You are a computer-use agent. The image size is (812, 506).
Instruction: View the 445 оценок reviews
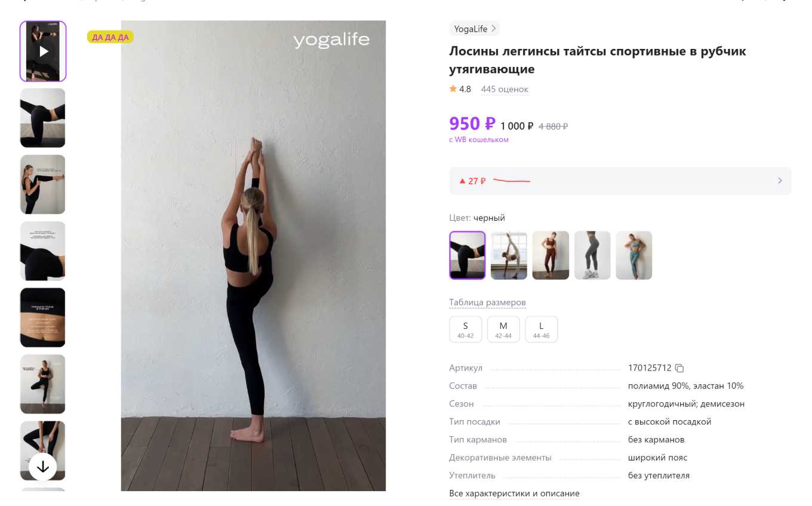tap(505, 90)
